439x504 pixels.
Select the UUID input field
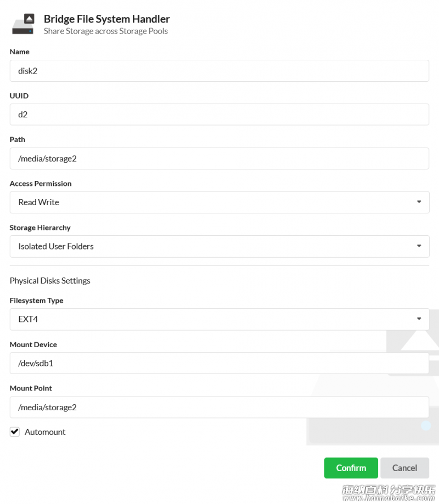tap(219, 115)
